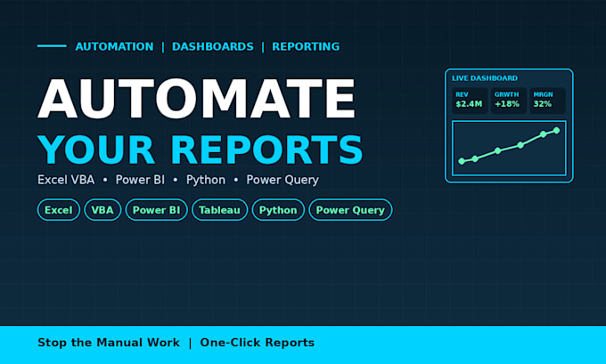Click the AUTOMATION header label
The image size is (606, 364).
point(114,46)
